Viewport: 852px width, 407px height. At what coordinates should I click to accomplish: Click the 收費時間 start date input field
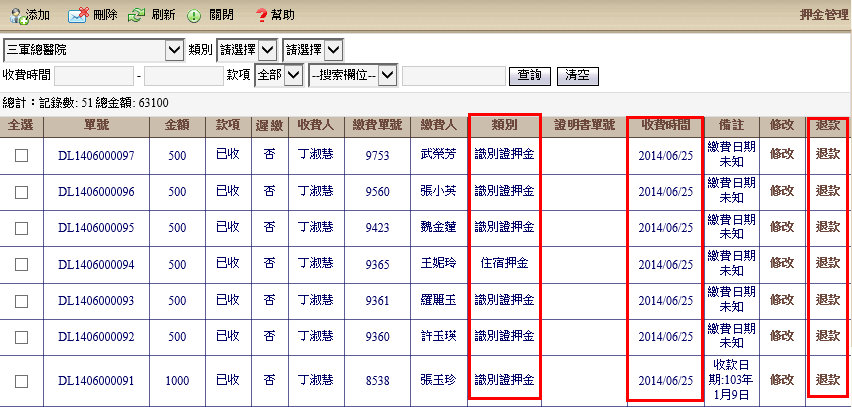94,75
